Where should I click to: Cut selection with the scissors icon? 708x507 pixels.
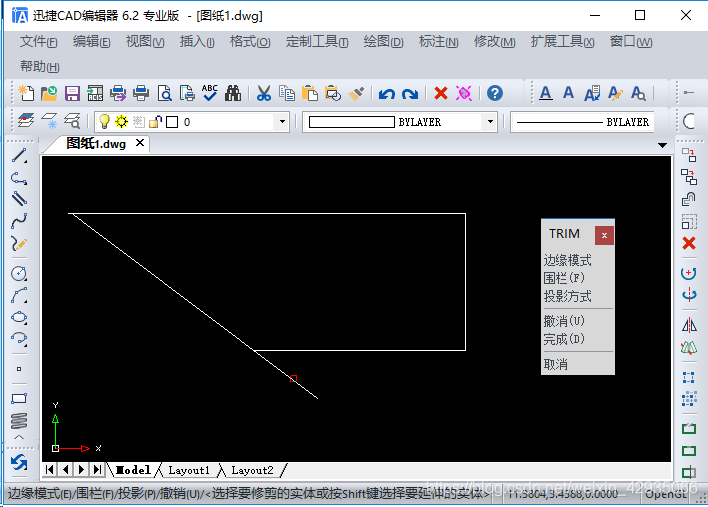(x=264, y=93)
